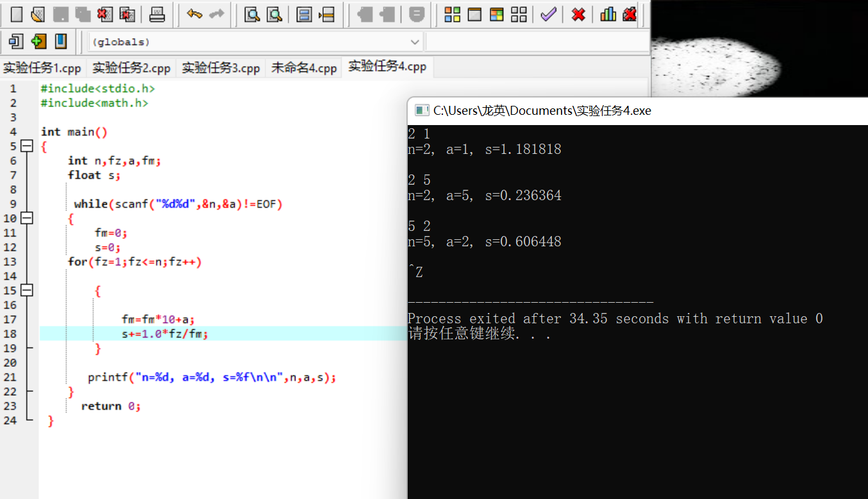Click the Delete Profiling Information icon
The image size is (868, 499).
click(630, 14)
